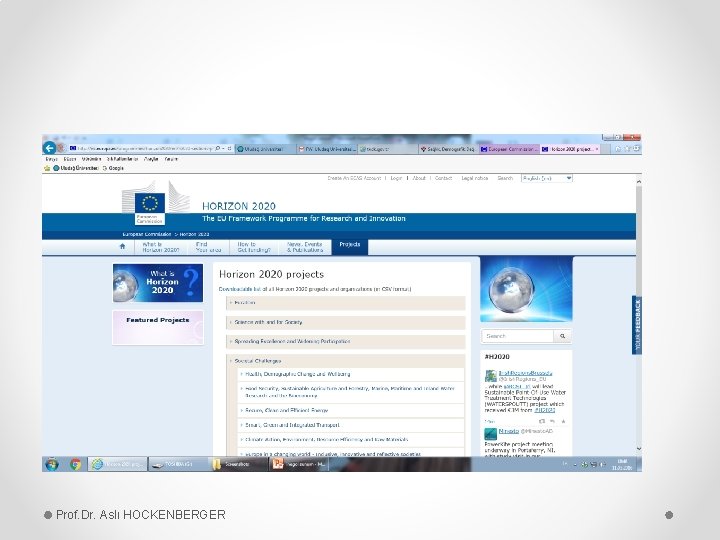720x540 pixels.
Task: Launch Chrome from the taskbar
Action: tap(76, 464)
